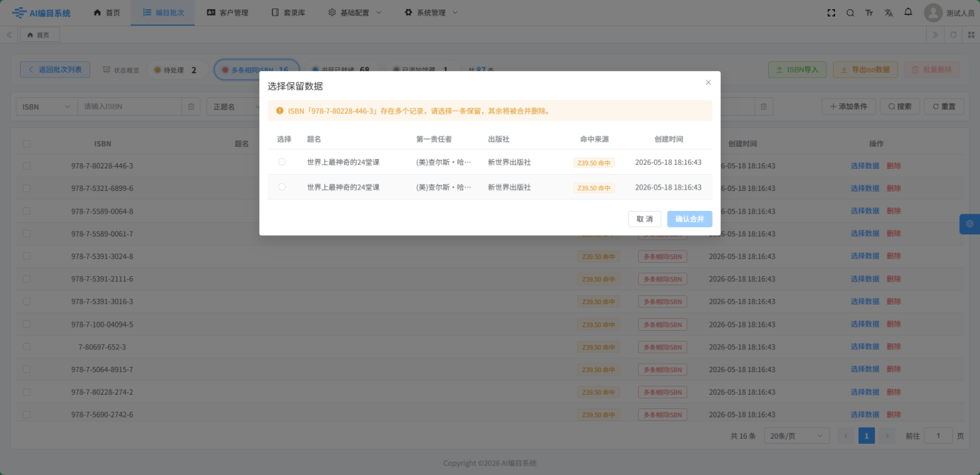Remove the ISBN search condition via trash icon
This screenshot has width=980, height=475.
pos(190,107)
